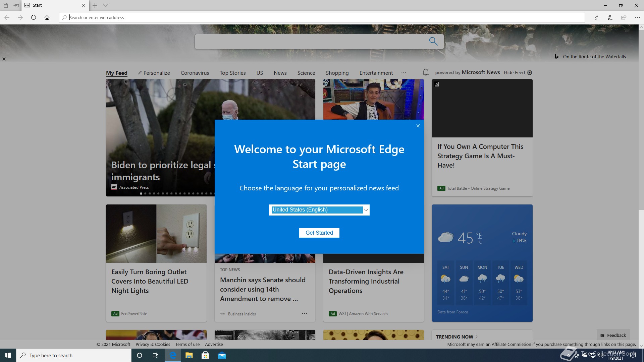This screenshot has height=362, width=644.
Task: Open a new tab with plus icon
Action: [95, 5]
